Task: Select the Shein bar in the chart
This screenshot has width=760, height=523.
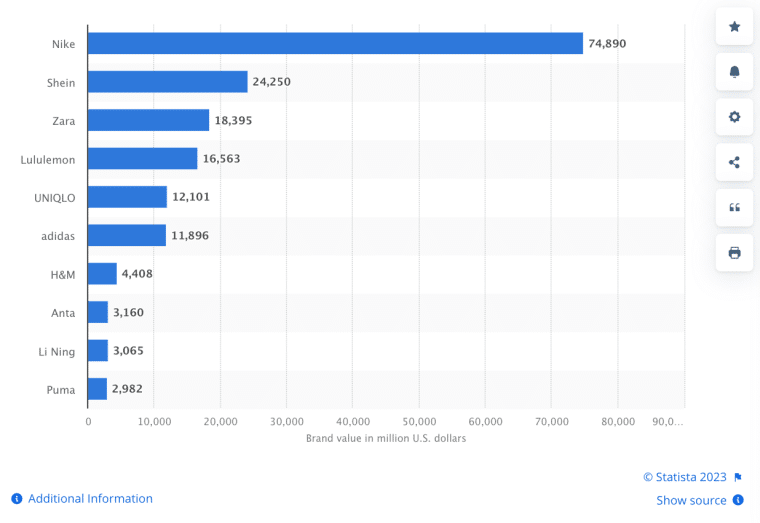Action: pos(168,82)
